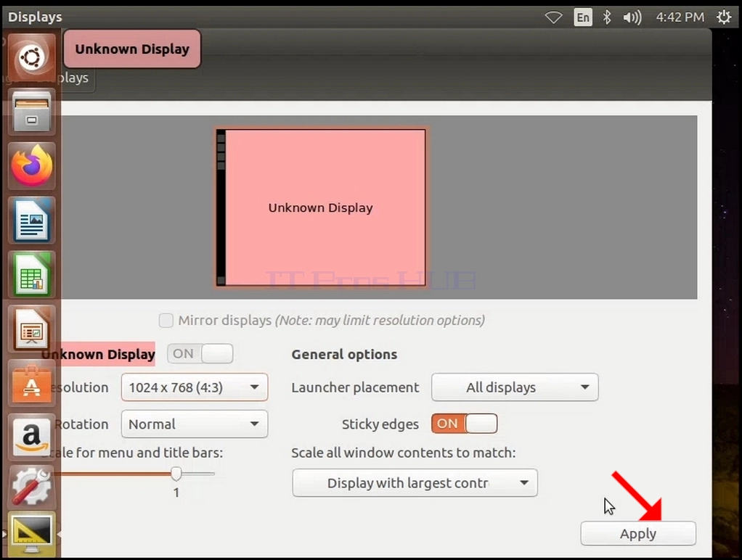Toggle the Unknown Display ON switch
The height and width of the screenshot is (560, 742).
click(200, 354)
